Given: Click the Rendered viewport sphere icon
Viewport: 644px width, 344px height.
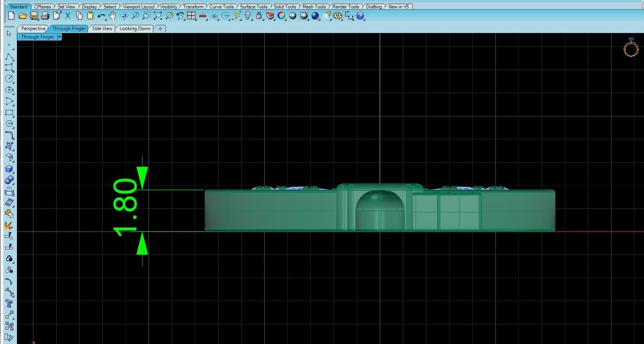Looking at the screenshot, I should 304,16.
